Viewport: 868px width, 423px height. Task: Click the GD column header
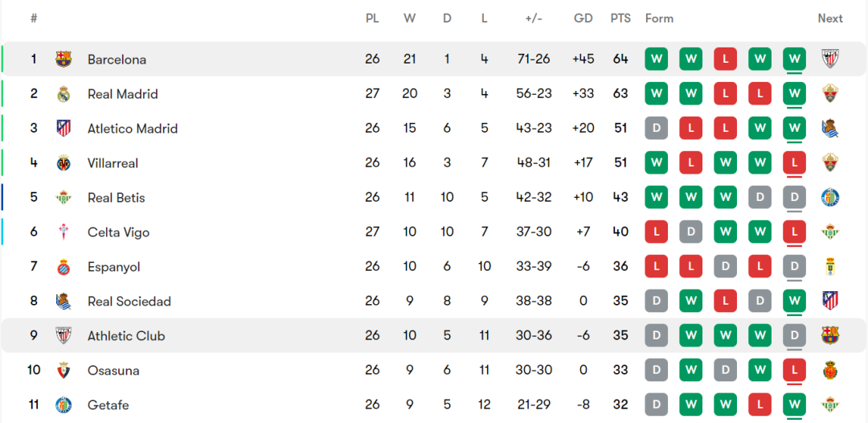coord(583,18)
